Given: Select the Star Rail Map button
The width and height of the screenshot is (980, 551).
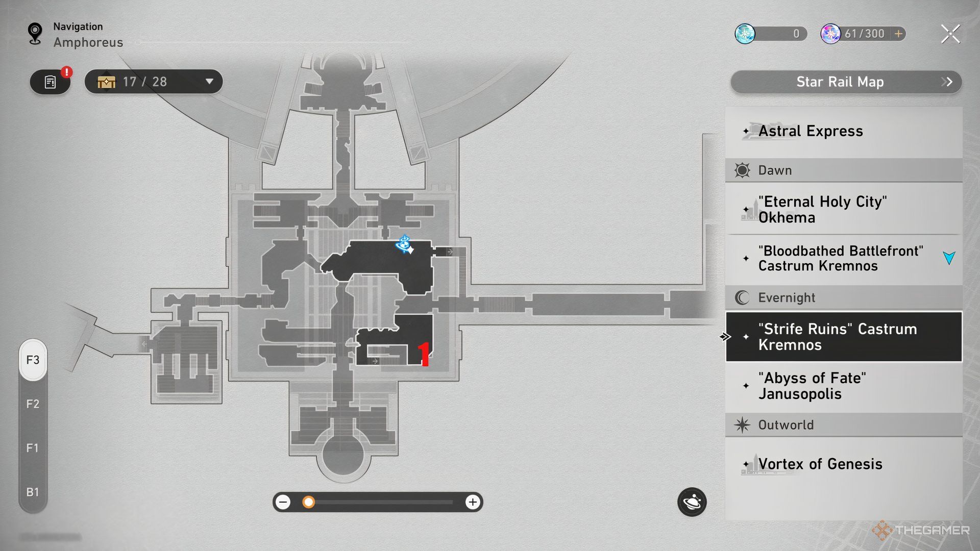Looking at the screenshot, I should (x=844, y=82).
